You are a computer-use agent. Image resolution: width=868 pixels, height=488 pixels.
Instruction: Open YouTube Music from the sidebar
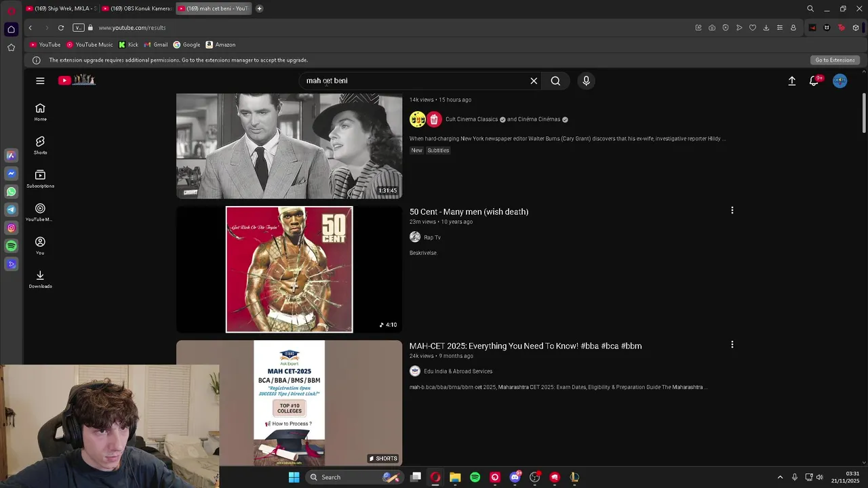(x=40, y=212)
